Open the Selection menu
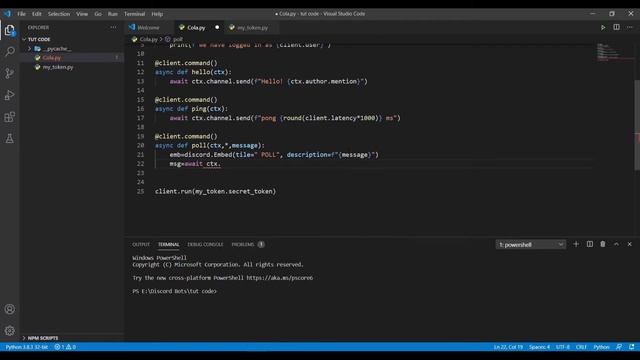 [59, 14]
